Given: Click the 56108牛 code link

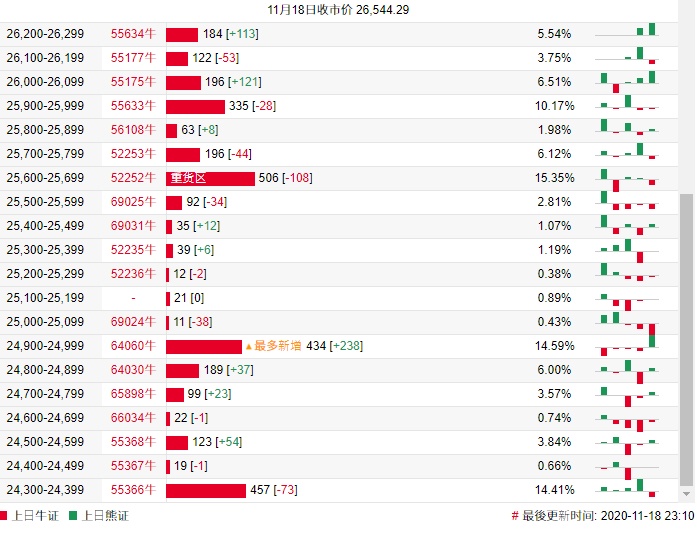Looking at the screenshot, I should [x=133, y=130].
